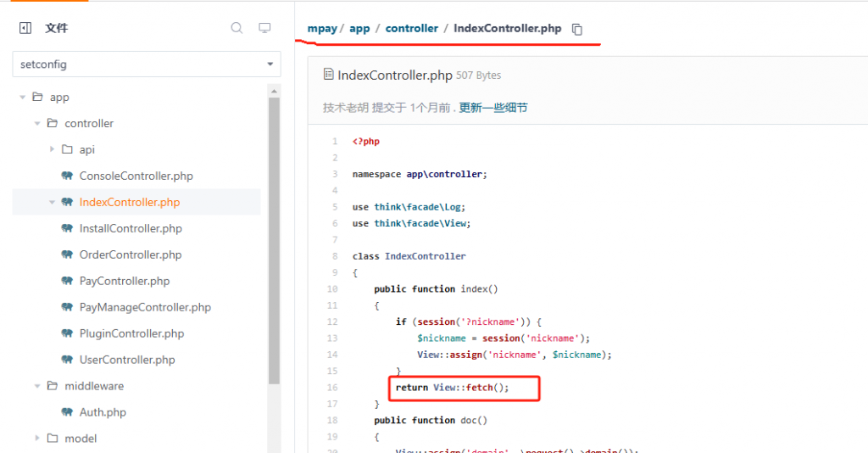Click author name 技术老胡
The width and height of the screenshot is (868, 453).
[x=346, y=108]
